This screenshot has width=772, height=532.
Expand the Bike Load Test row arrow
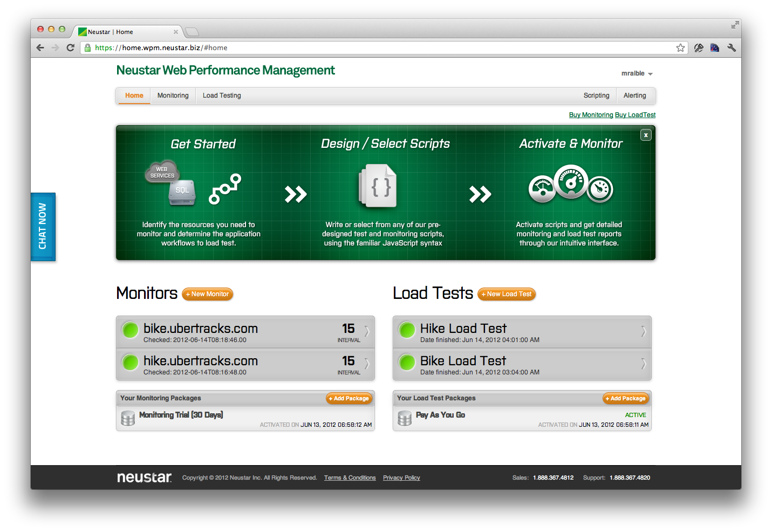point(643,364)
